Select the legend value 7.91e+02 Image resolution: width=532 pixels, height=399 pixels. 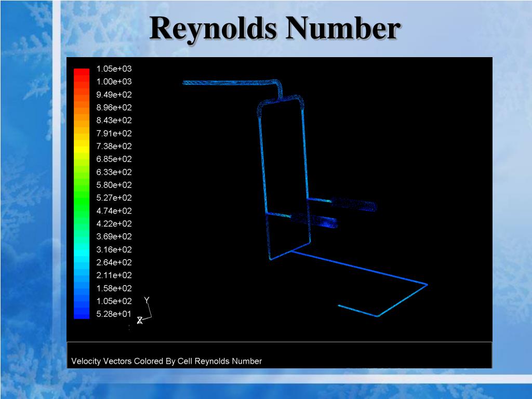tap(114, 134)
